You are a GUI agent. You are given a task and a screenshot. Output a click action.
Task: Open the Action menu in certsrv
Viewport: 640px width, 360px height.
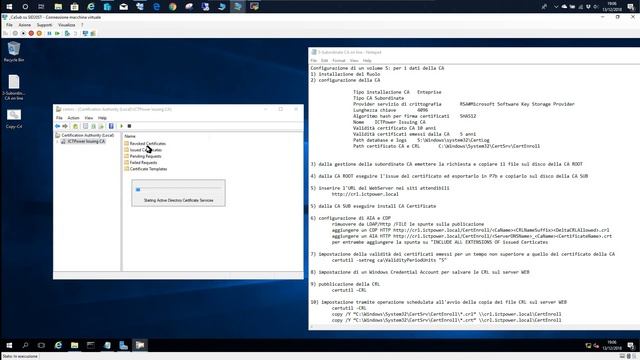tap(73, 118)
